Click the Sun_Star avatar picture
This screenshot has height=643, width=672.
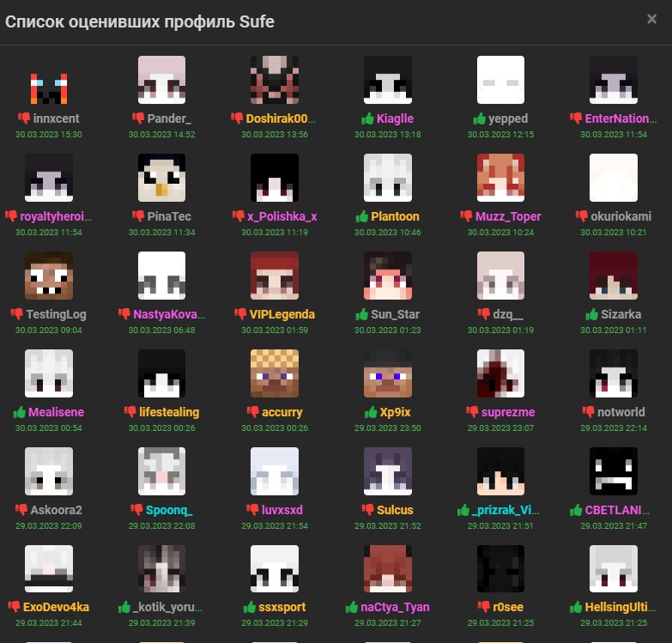pos(387,276)
